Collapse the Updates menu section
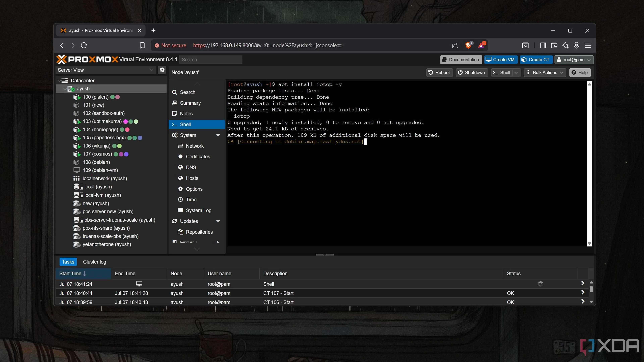Image resolution: width=644 pixels, height=362 pixels. pyautogui.click(x=218, y=221)
